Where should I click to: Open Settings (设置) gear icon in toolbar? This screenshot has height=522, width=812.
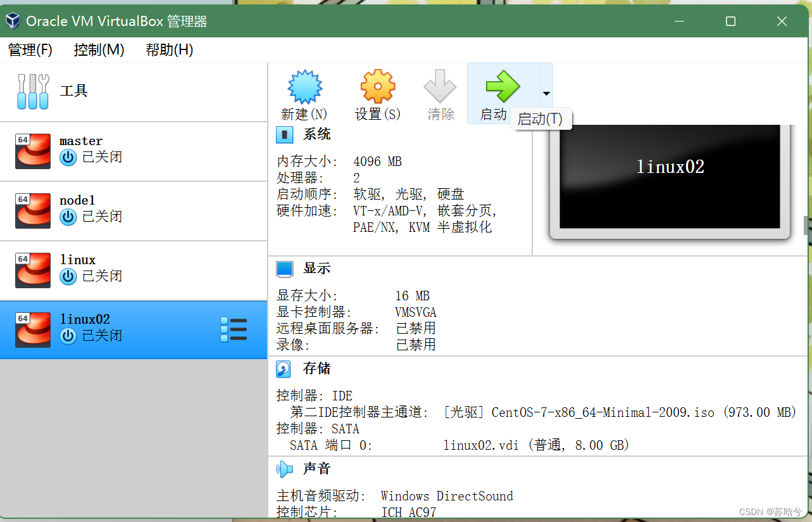point(378,87)
